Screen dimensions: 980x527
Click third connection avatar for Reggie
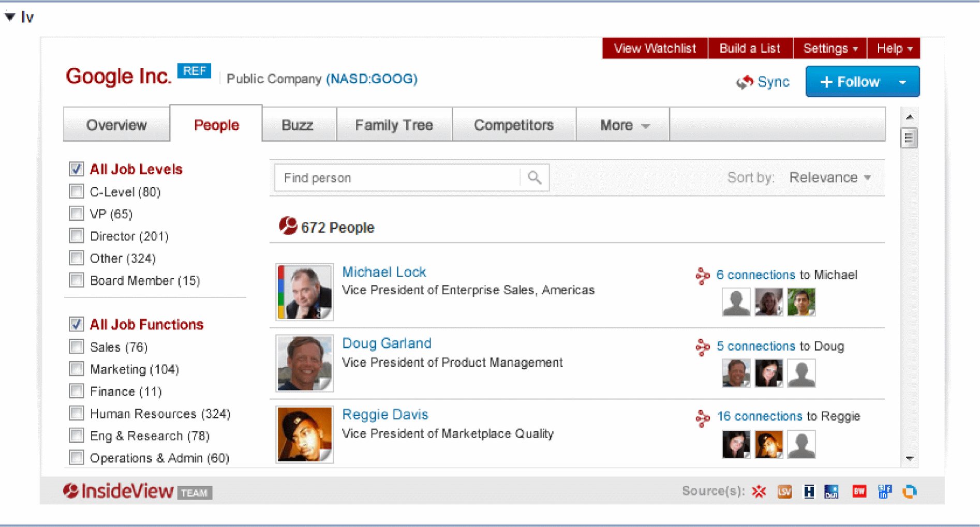(801, 444)
